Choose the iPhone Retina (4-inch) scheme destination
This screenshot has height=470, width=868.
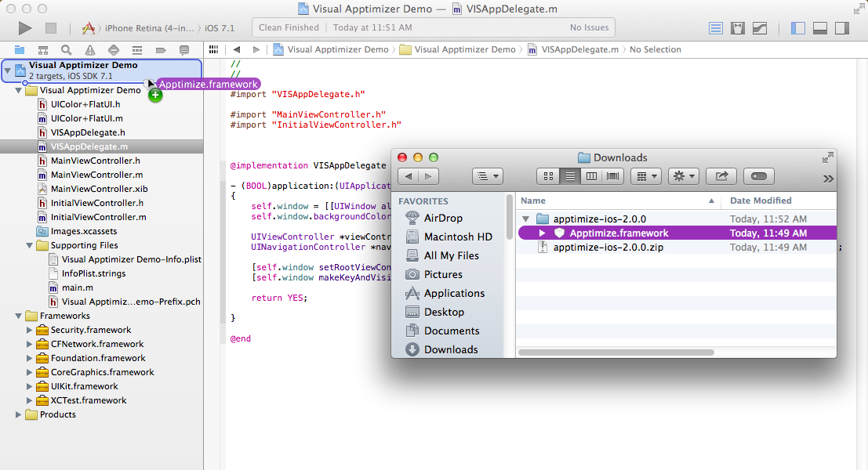pos(150,27)
